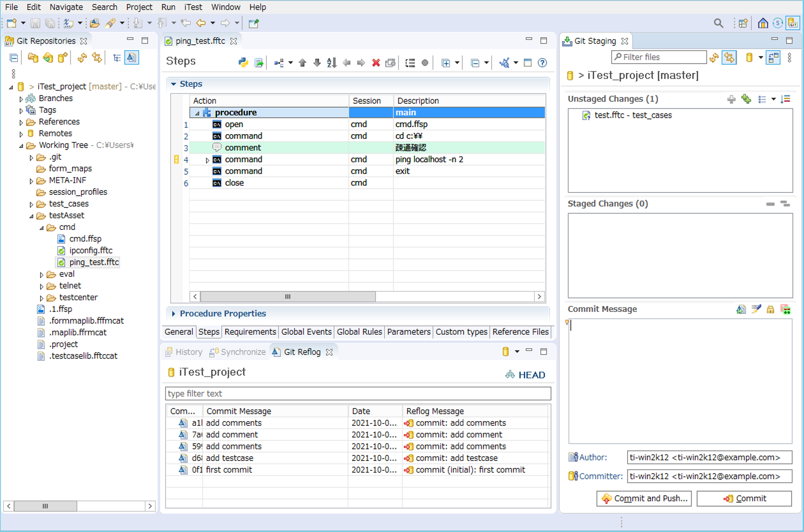The height and width of the screenshot is (532, 804).
Task: Expand the test_cases folder
Action: [x=31, y=204]
